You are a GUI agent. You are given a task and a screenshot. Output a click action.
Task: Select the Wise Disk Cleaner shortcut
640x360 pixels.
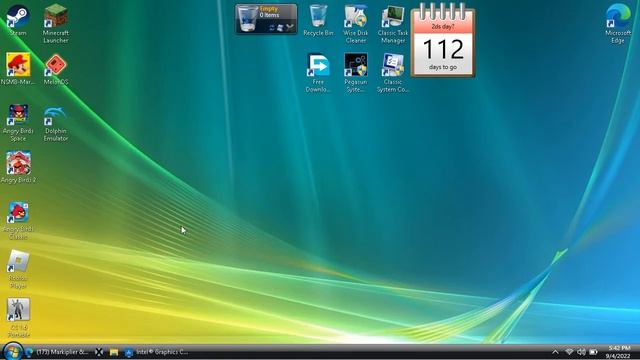[x=355, y=23]
